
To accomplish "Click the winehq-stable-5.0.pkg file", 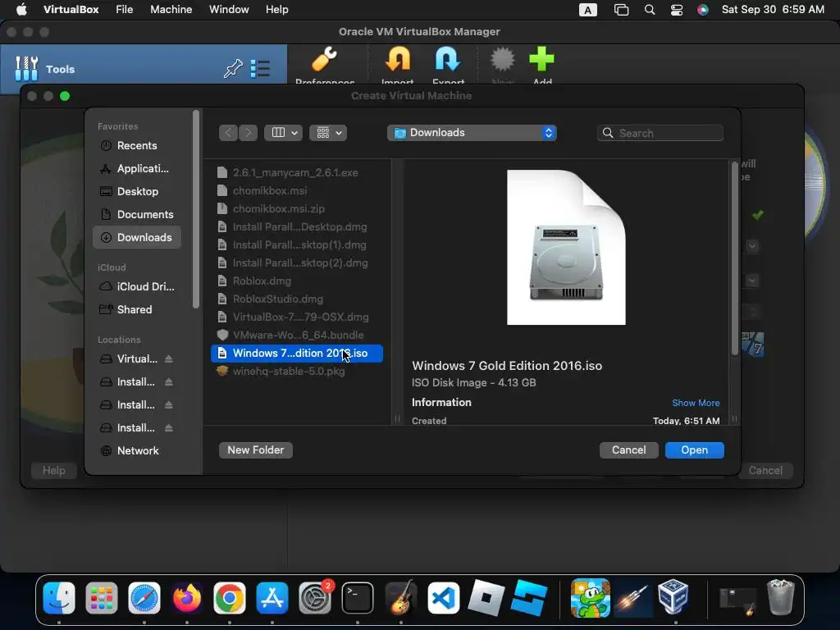I will click(297, 372).
